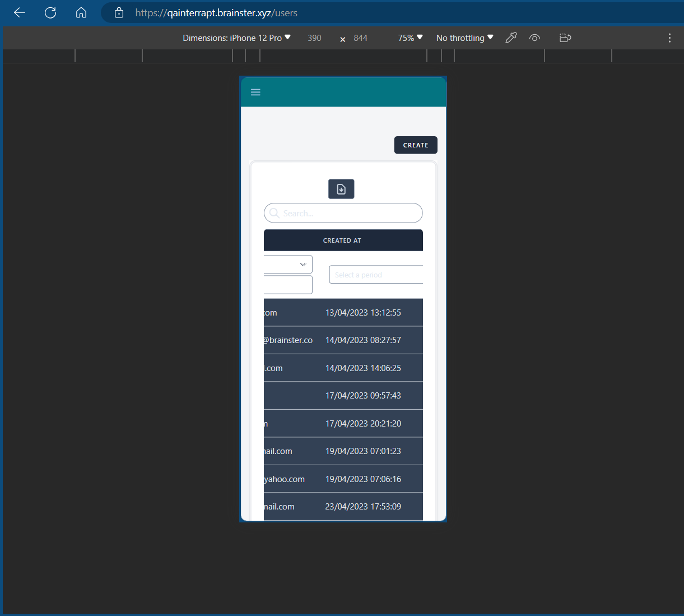The width and height of the screenshot is (684, 616).
Task: Select the row created 14/04/2023 08:27:57
Action: 363,340
